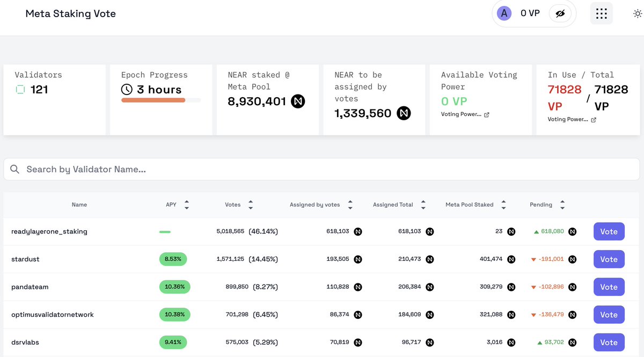Click NEAR logo beside 1,339,560
Screen dimensions: 644x357
click(404, 113)
